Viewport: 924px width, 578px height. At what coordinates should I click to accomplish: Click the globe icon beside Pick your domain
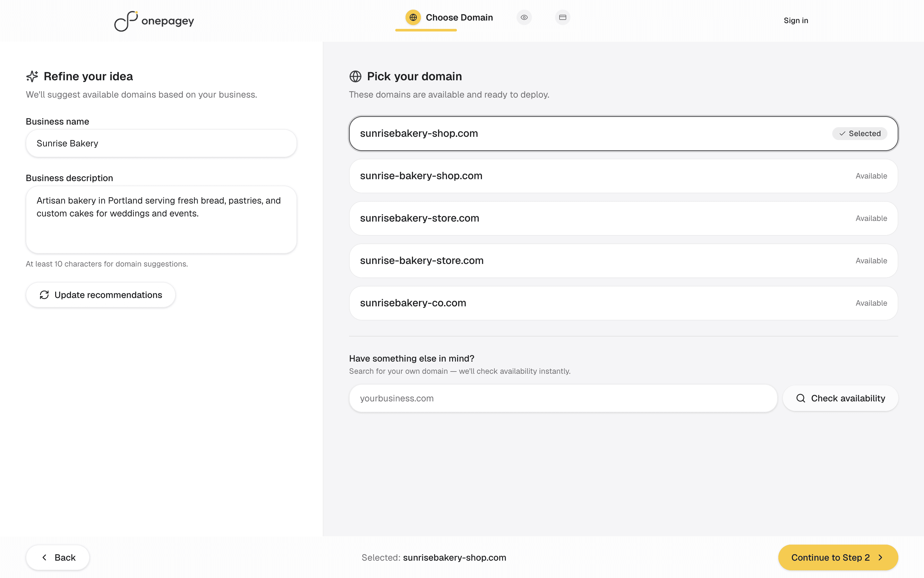point(355,76)
